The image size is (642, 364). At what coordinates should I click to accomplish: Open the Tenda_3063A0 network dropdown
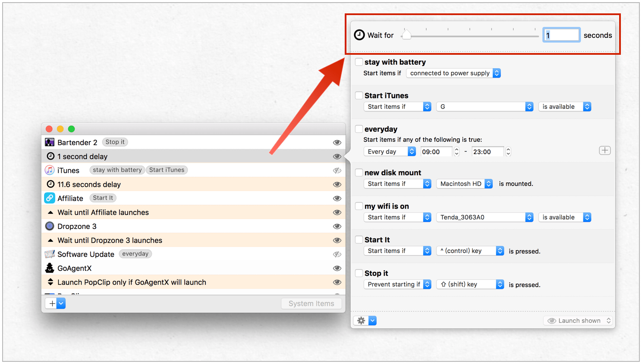pos(485,217)
